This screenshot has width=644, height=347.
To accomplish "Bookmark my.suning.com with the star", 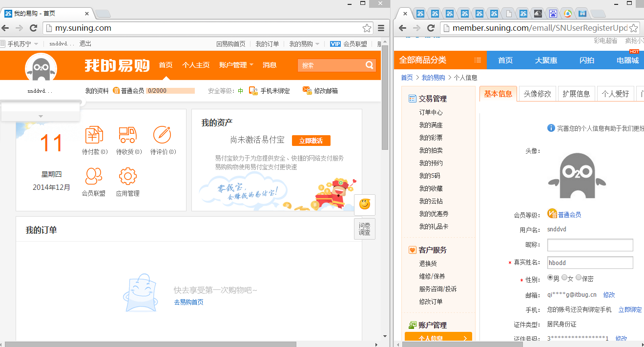I will click(367, 28).
